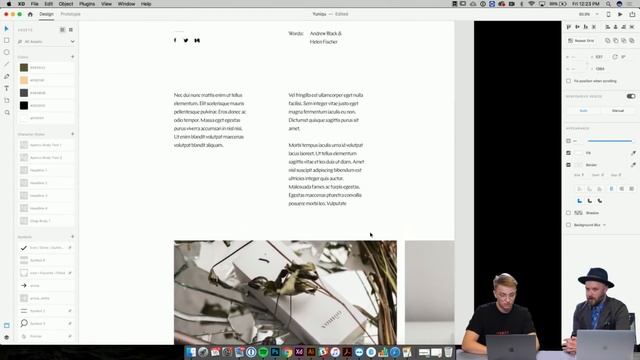This screenshot has width=640, height=360.
Task: Open the Assets panel icon at bottom-left
Action: 7,325
